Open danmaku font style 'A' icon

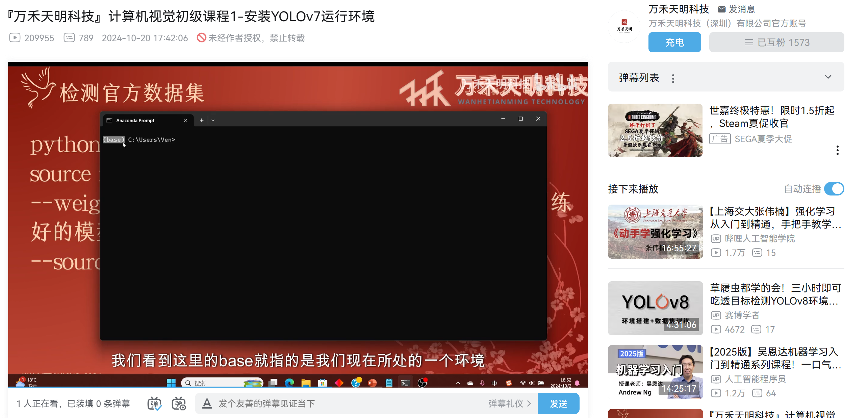tap(207, 403)
